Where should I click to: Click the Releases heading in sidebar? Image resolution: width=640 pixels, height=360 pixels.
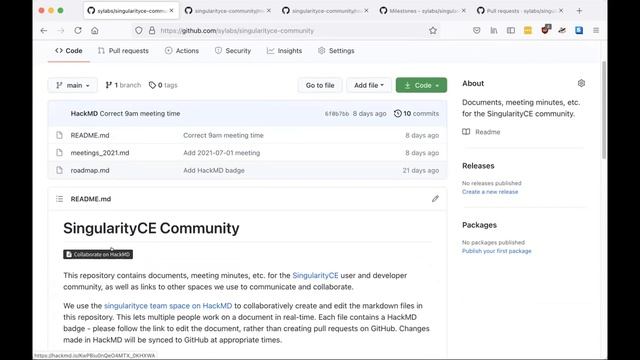[478, 166]
